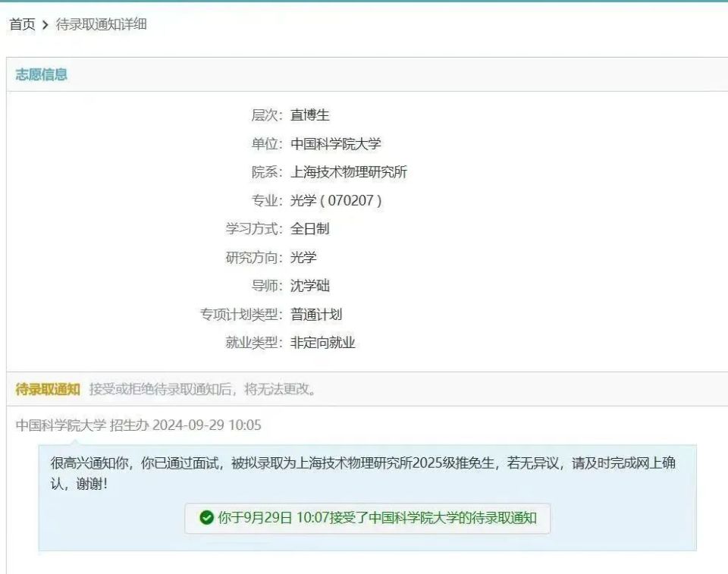This screenshot has height=574, width=728.
Task: Select the 非定向就业 value
Action: point(323,343)
